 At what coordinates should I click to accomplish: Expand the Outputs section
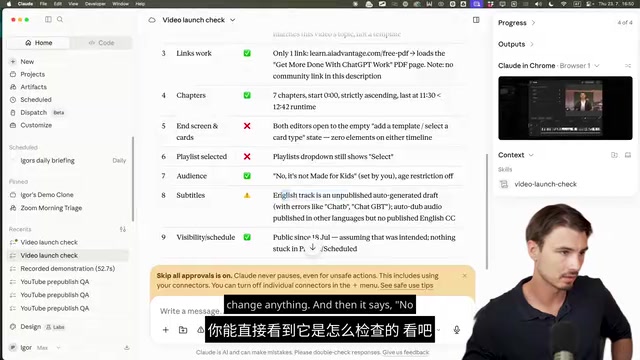516,44
